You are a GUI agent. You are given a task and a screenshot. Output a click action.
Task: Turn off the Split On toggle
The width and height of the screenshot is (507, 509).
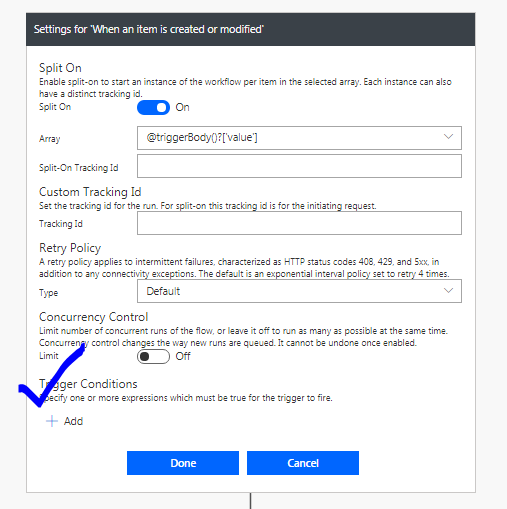pos(153,107)
